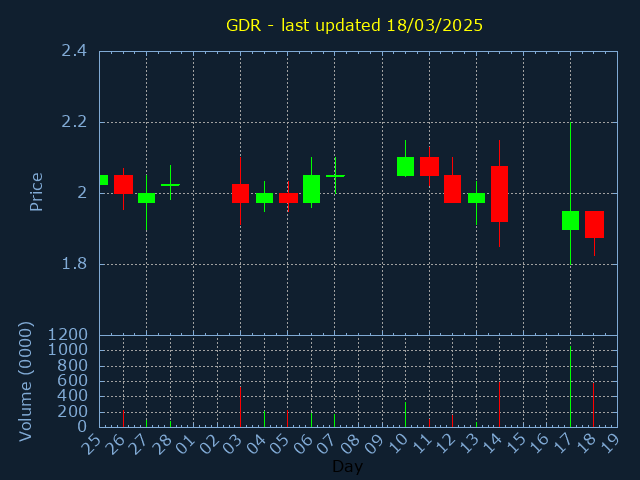Click the partial green candlestick for day 25

(x=104, y=180)
